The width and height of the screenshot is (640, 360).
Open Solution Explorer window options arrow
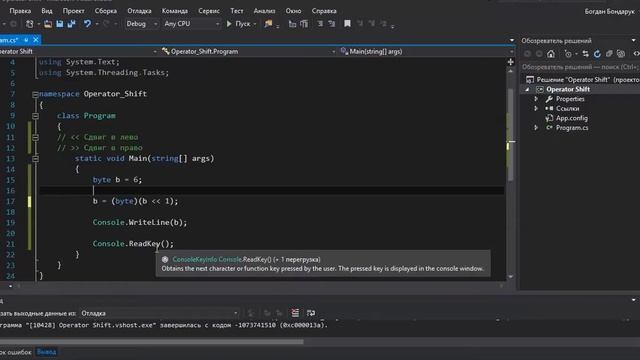633,40
